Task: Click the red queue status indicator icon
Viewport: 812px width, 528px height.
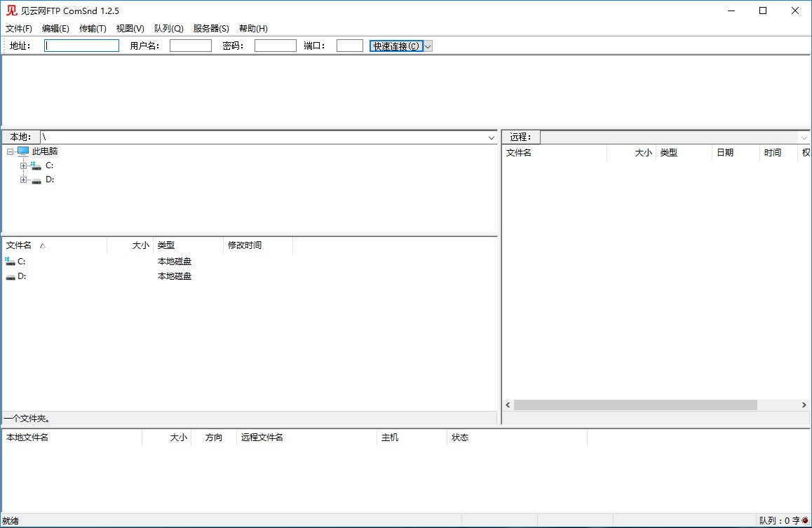Action: click(805, 520)
